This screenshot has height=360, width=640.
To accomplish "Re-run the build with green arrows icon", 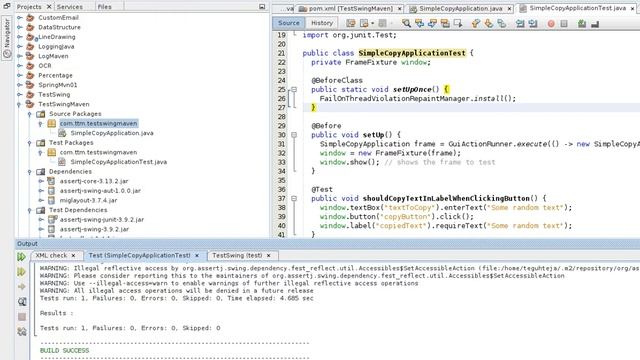I will point(22,257).
